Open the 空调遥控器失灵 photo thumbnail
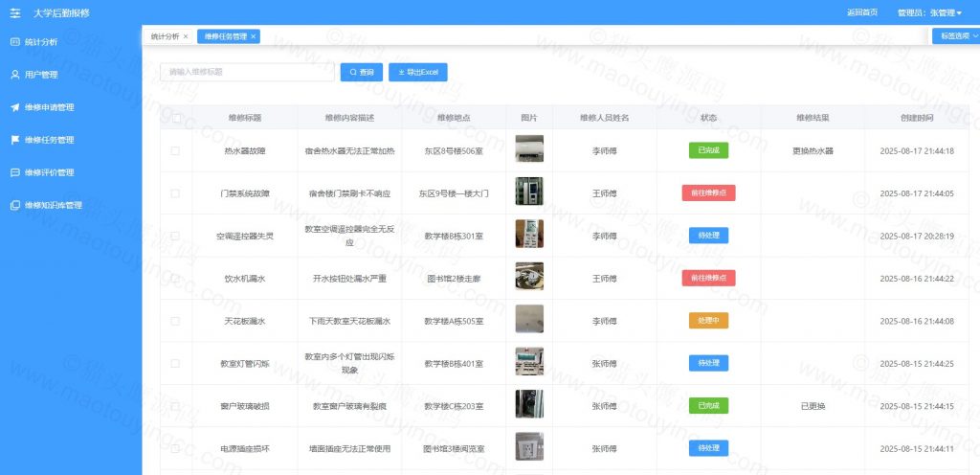 [529, 234]
